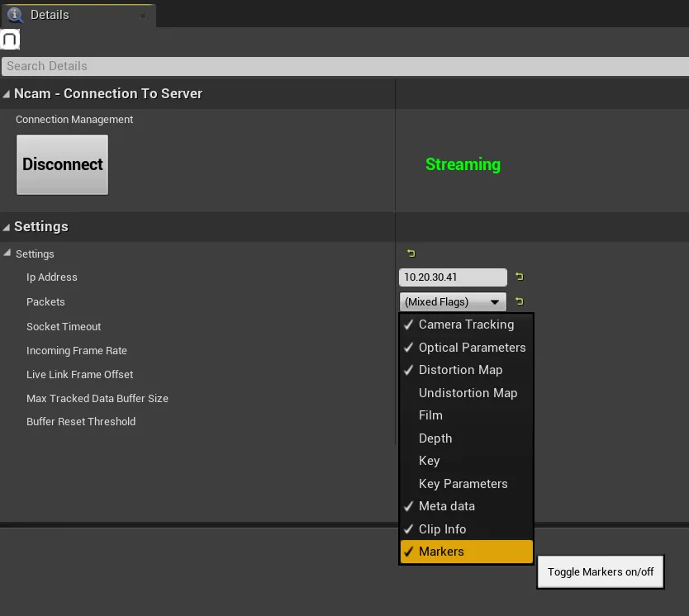Toggle the Camera Tracking packet flag
689x616 pixels.
click(x=466, y=325)
